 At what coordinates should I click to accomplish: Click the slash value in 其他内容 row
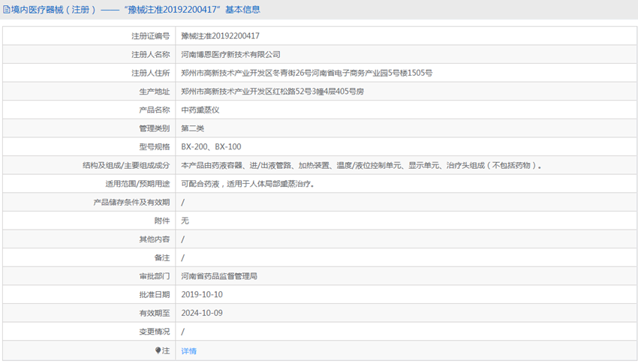click(x=182, y=239)
